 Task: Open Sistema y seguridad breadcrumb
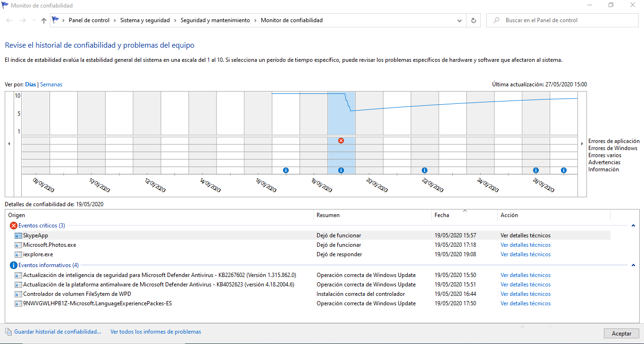(x=145, y=20)
